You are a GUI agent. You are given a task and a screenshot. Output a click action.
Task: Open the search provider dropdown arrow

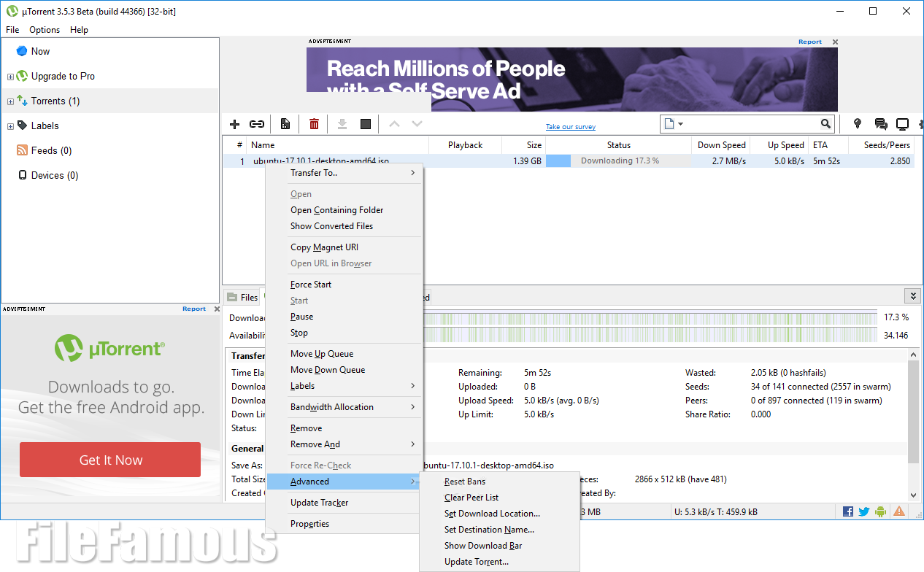pyautogui.click(x=680, y=124)
